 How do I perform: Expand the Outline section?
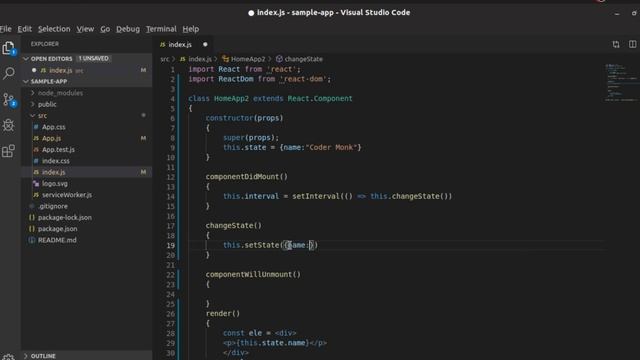26,356
